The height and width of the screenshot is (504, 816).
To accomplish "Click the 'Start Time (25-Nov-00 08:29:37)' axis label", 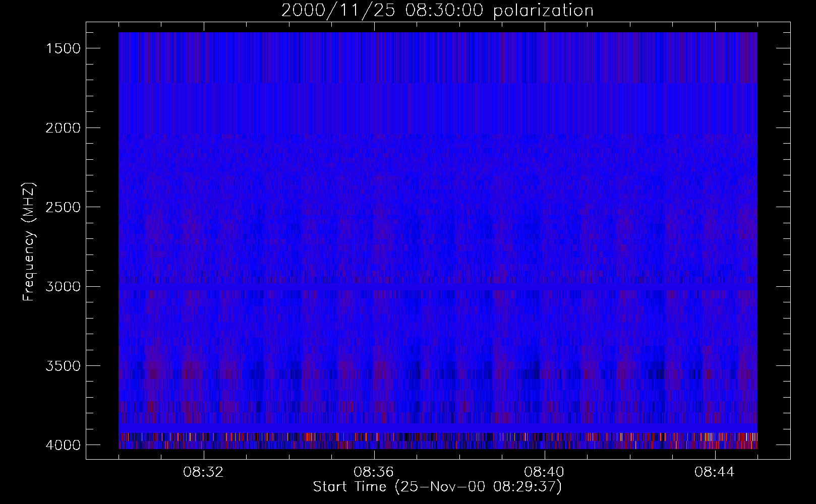I will [437, 487].
